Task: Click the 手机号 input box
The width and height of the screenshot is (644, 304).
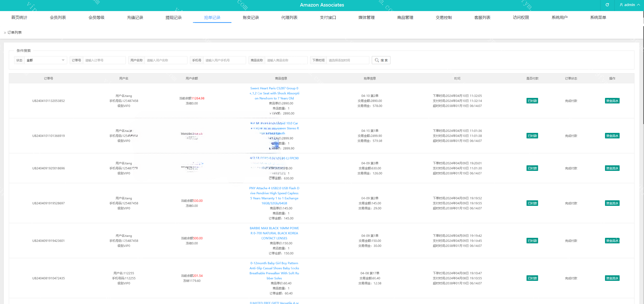Action: pos(224,60)
